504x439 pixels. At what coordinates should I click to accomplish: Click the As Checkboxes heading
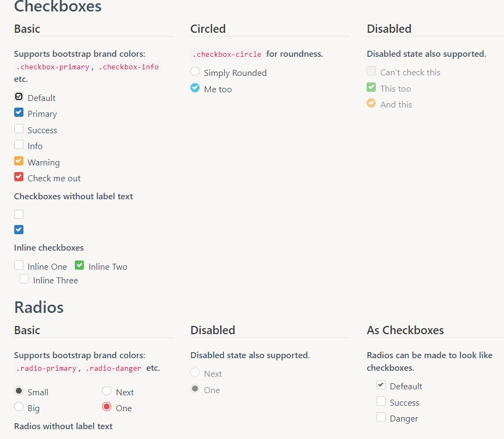(405, 330)
